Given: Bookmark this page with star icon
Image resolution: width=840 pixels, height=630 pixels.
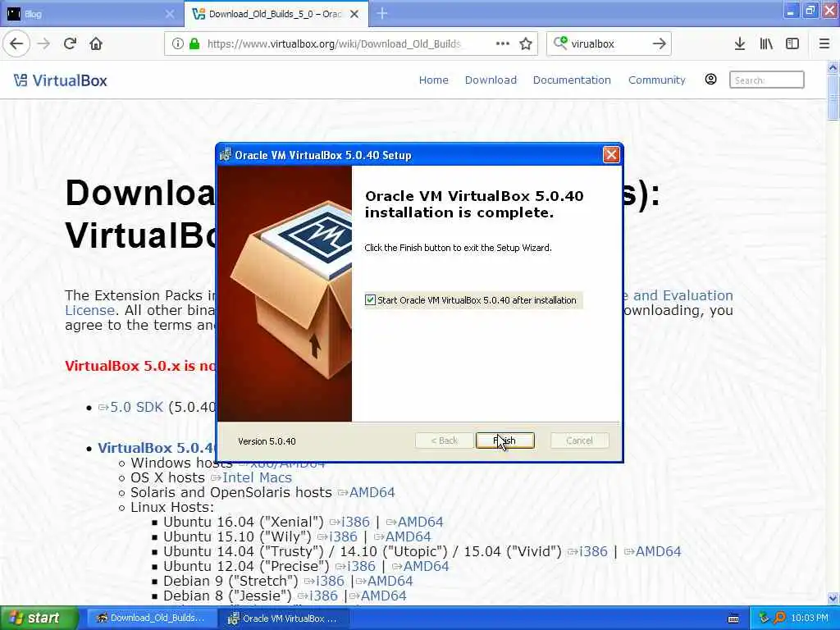Looking at the screenshot, I should click(526, 43).
